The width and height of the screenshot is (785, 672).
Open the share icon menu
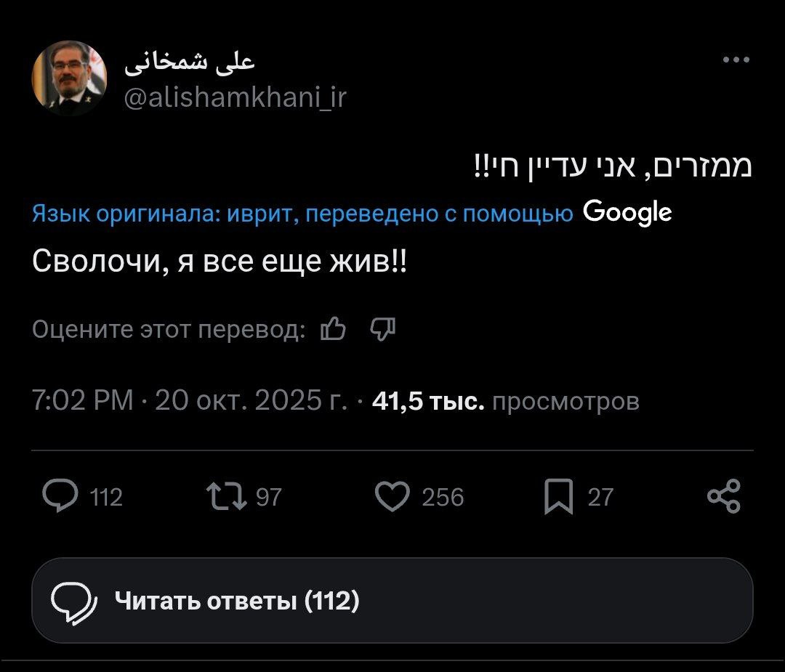724,497
